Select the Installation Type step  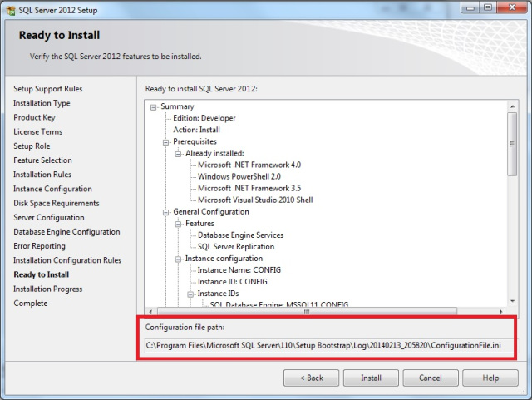[x=42, y=103]
